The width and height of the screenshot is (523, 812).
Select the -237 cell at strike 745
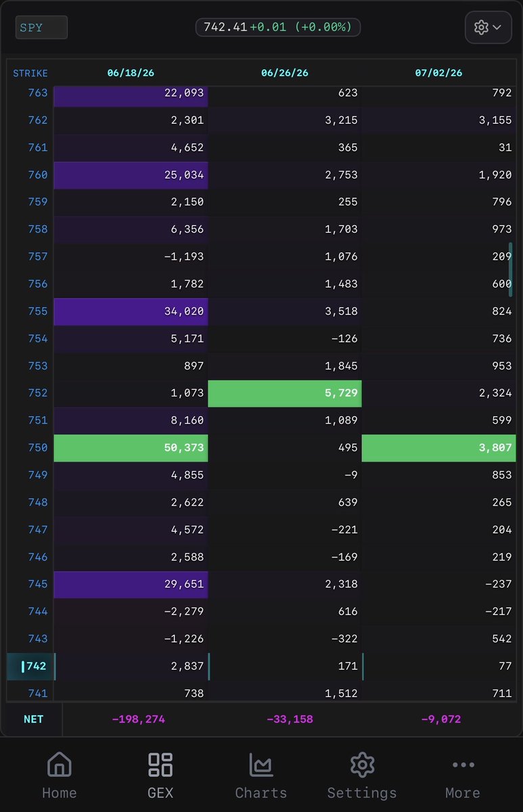click(x=438, y=584)
